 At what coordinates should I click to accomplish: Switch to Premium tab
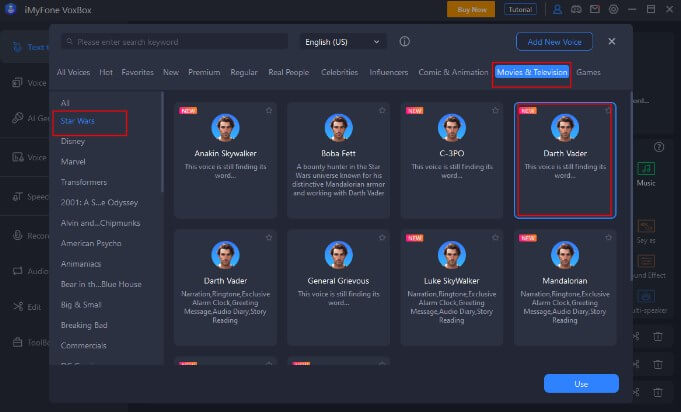coord(204,72)
